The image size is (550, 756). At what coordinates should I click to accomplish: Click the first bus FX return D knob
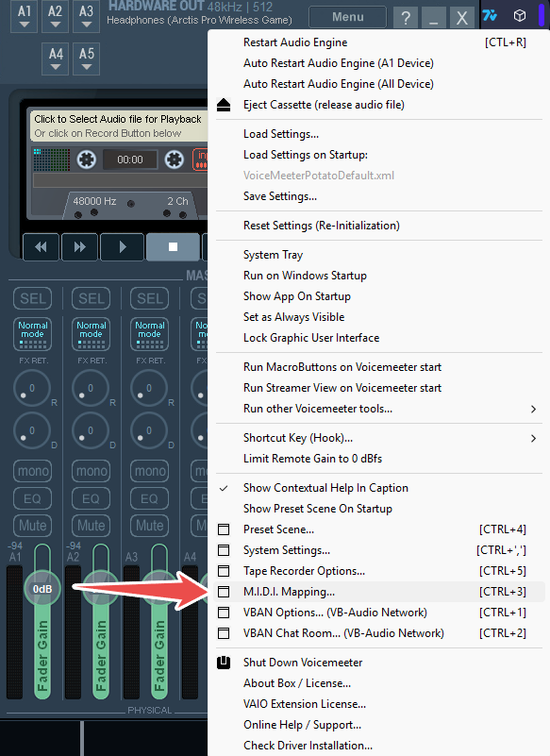pos(32,430)
